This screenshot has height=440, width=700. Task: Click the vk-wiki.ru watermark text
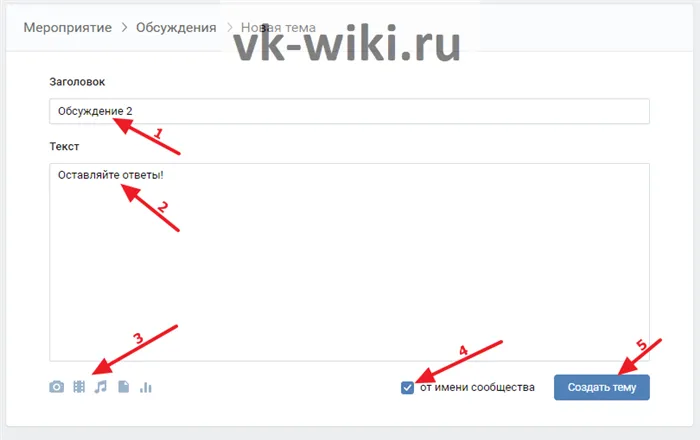[346, 44]
